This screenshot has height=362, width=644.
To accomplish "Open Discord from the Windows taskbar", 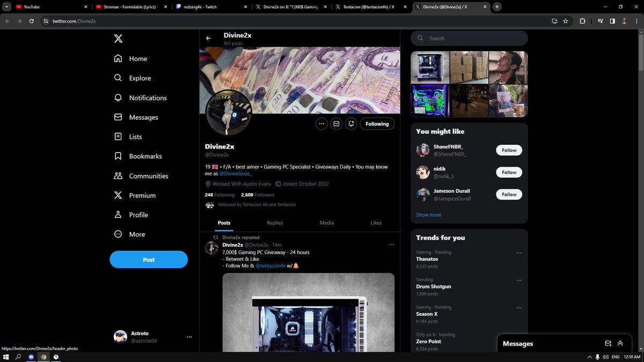I will coord(31,357).
